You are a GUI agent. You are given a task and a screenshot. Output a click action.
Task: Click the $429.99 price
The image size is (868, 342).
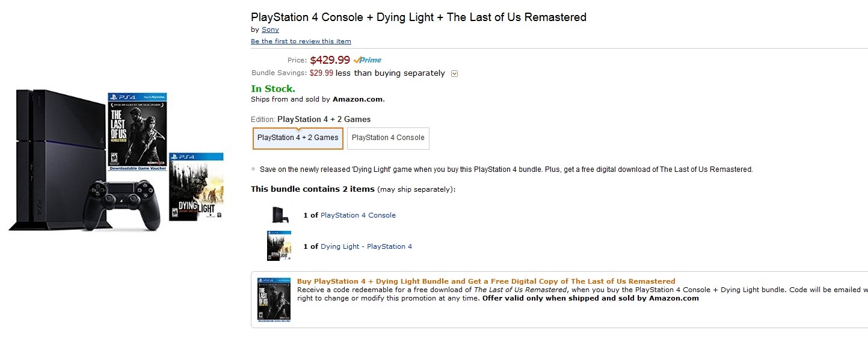coord(330,60)
